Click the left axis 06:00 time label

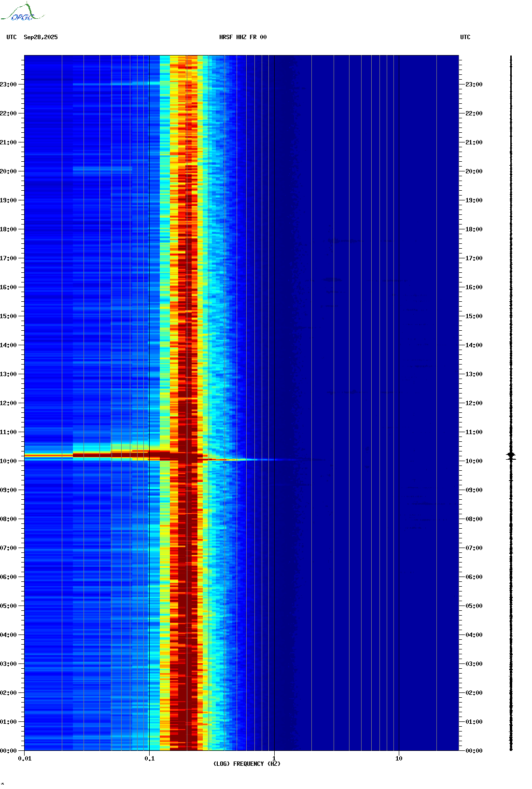[x=8, y=577]
